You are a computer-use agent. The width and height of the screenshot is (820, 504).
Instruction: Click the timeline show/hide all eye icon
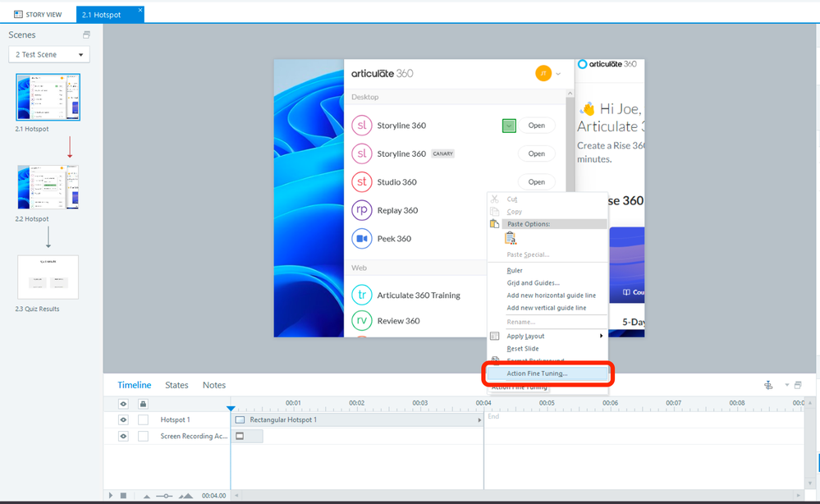(123, 404)
